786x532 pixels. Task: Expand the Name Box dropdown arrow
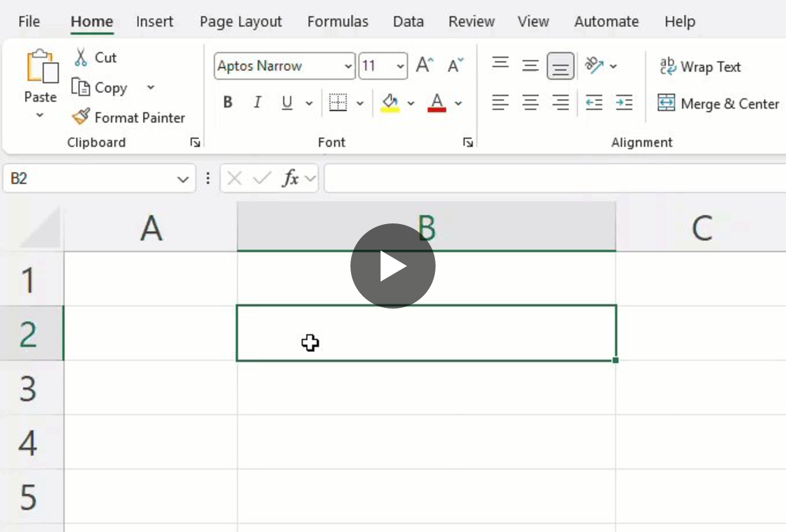coord(183,179)
